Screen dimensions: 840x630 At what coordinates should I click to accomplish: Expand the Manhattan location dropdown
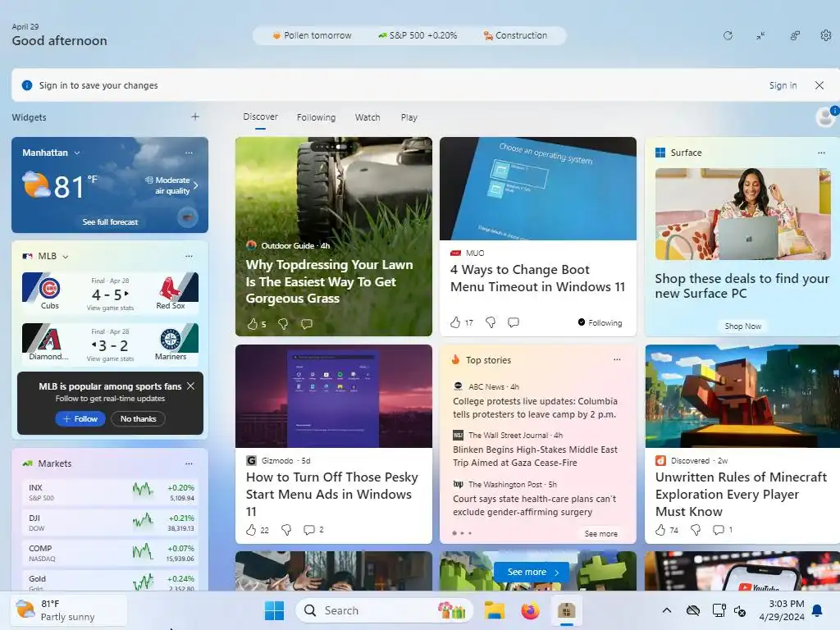pyautogui.click(x=77, y=153)
